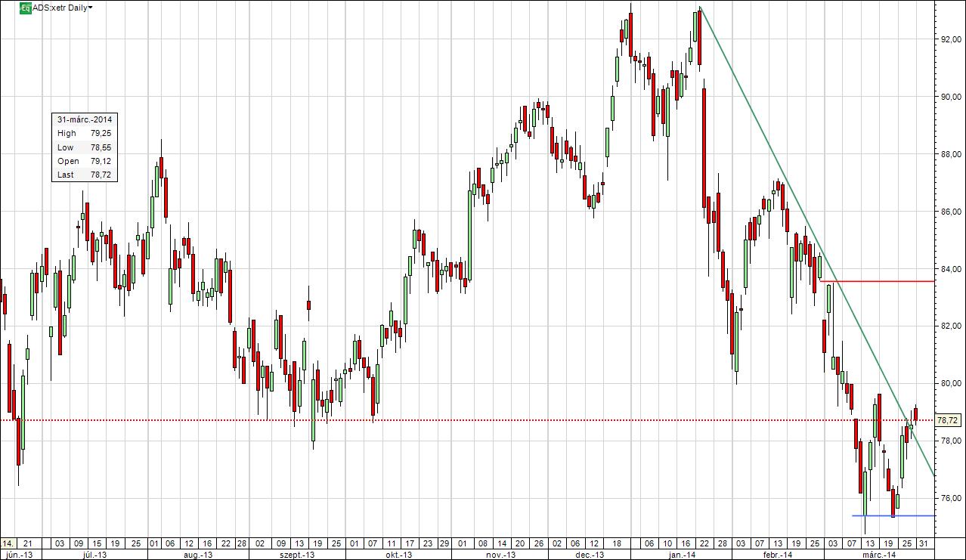966x560 pixels.
Task: Click the jan.-14 month label
Action: tap(682, 555)
